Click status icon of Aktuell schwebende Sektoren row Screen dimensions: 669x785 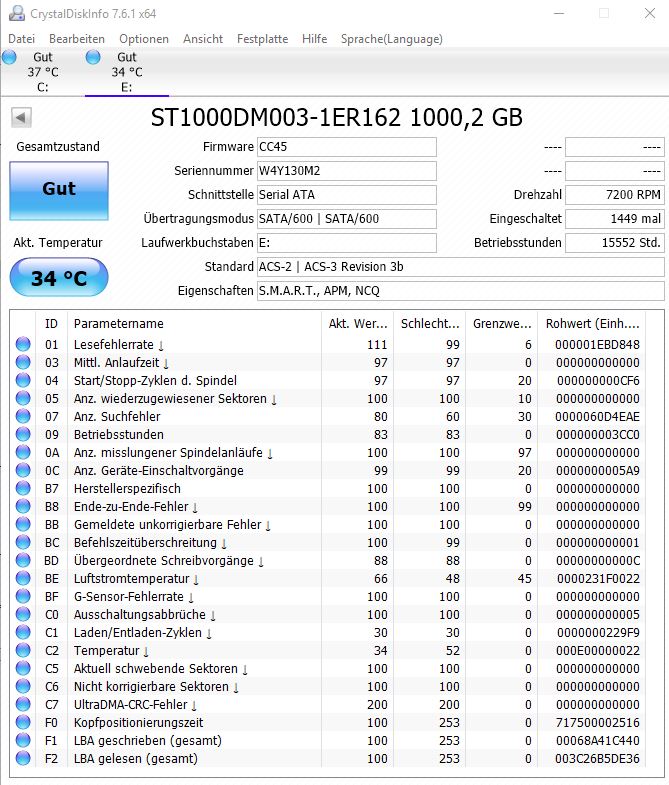(x=23, y=669)
